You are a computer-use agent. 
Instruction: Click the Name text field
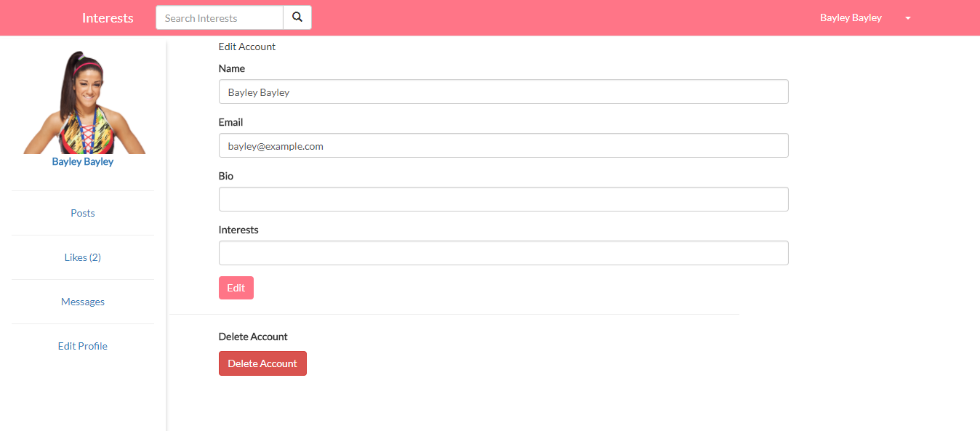(503, 92)
